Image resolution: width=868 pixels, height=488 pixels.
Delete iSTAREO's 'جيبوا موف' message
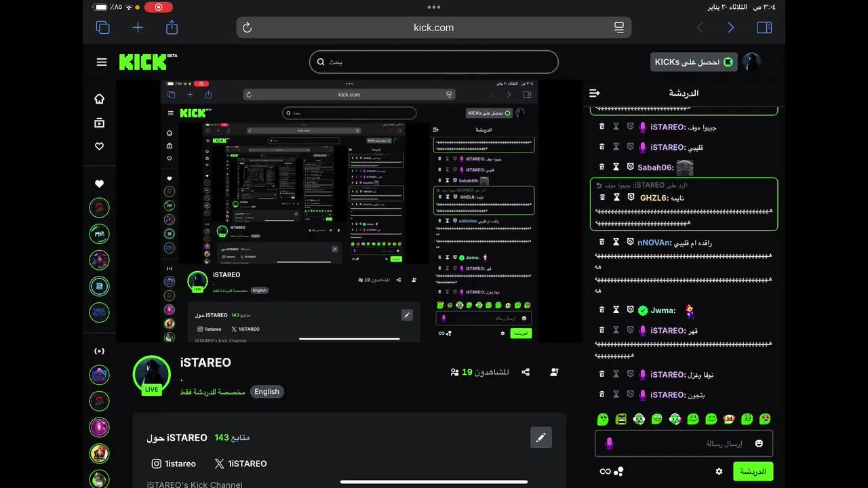[601, 127]
